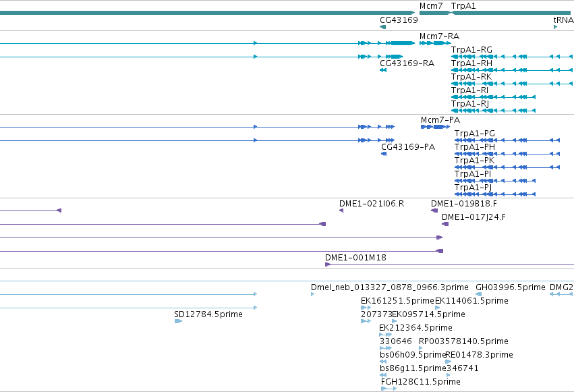Select the 207373 feature

(366, 321)
